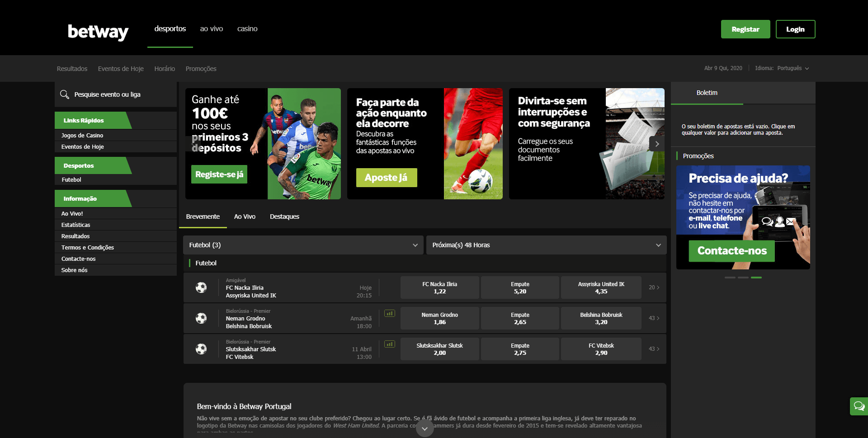Click the scroll-down circle arrow
The image size is (868, 438).
(x=425, y=429)
